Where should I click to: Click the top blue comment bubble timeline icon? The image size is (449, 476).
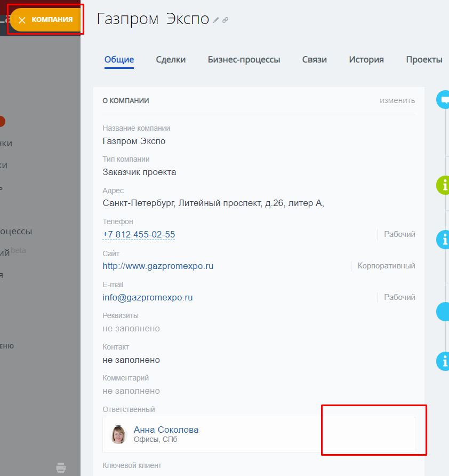[x=443, y=100]
